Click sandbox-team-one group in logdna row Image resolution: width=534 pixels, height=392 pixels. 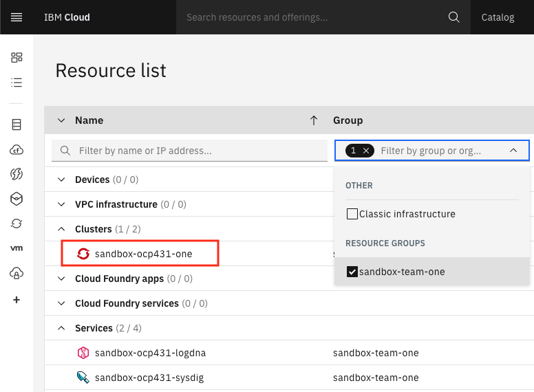tap(376, 353)
